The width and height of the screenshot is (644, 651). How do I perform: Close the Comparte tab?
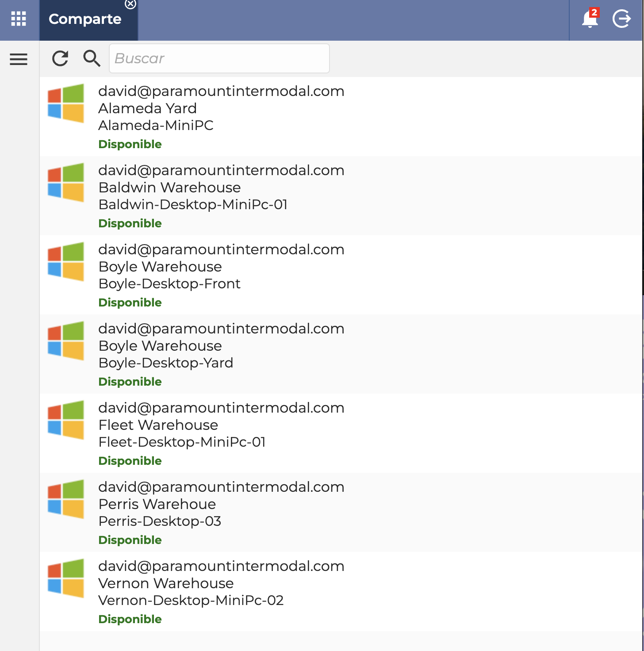tap(130, 4)
